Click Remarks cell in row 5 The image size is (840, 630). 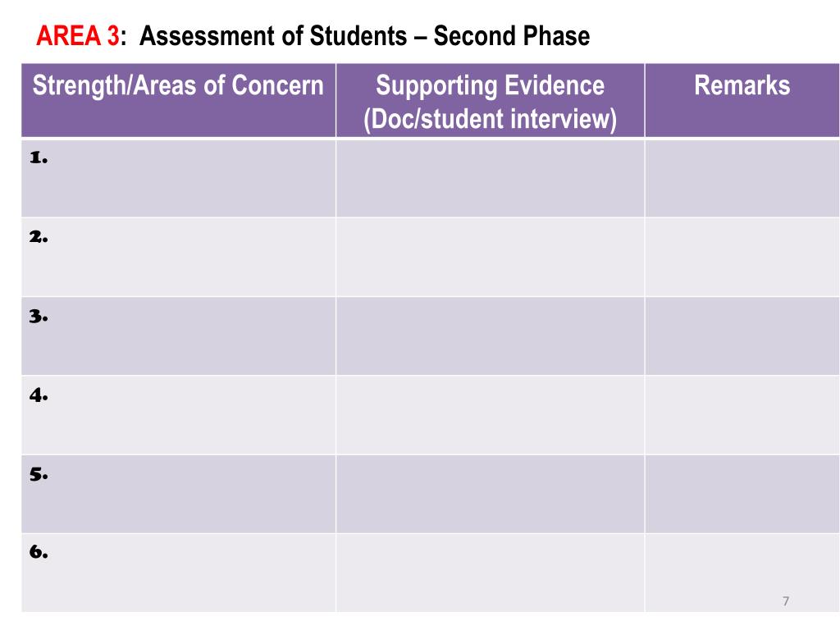coord(742,494)
